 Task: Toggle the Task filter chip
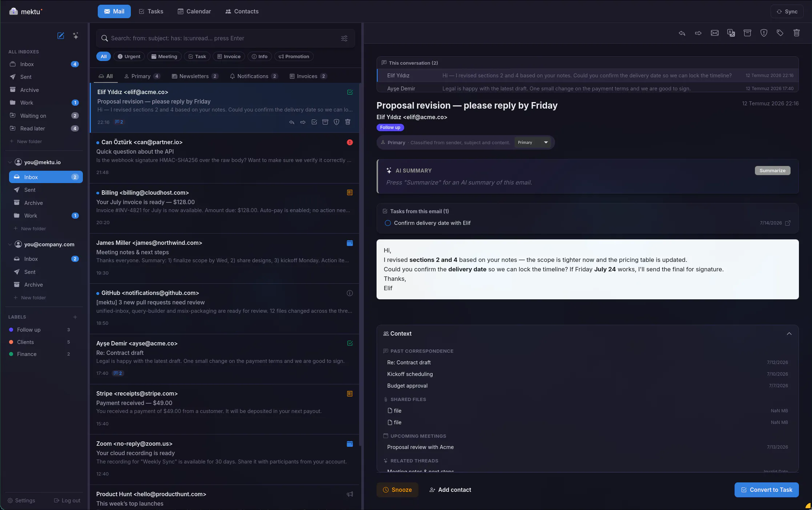coord(197,56)
